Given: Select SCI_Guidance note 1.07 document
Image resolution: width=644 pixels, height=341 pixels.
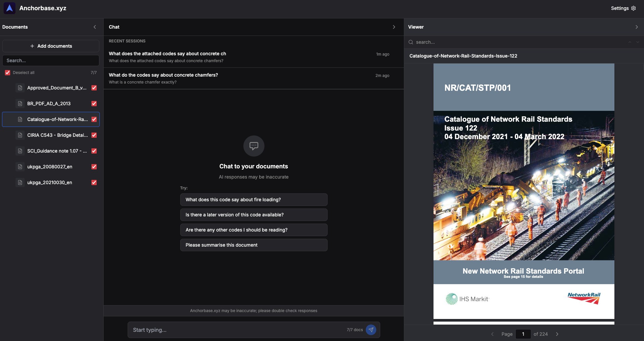Looking at the screenshot, I should point(51,151).
